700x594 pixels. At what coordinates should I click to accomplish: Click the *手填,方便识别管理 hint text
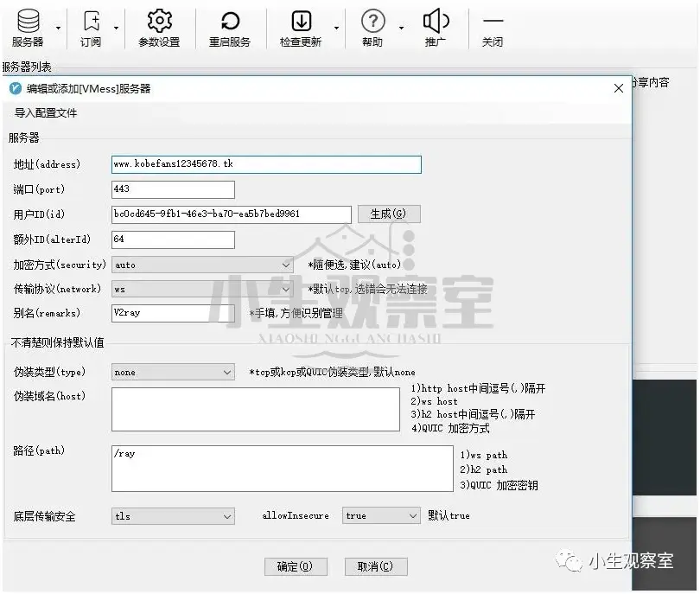click(x=296, y=313)
